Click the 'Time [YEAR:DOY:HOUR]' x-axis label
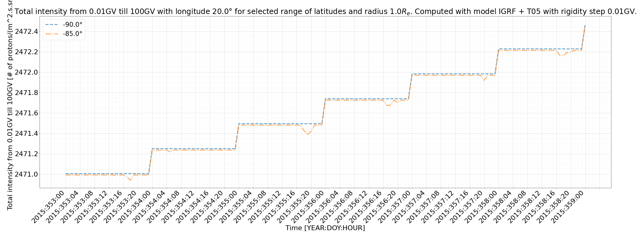Viewport: 644px width, 239px height. (325, 228)
